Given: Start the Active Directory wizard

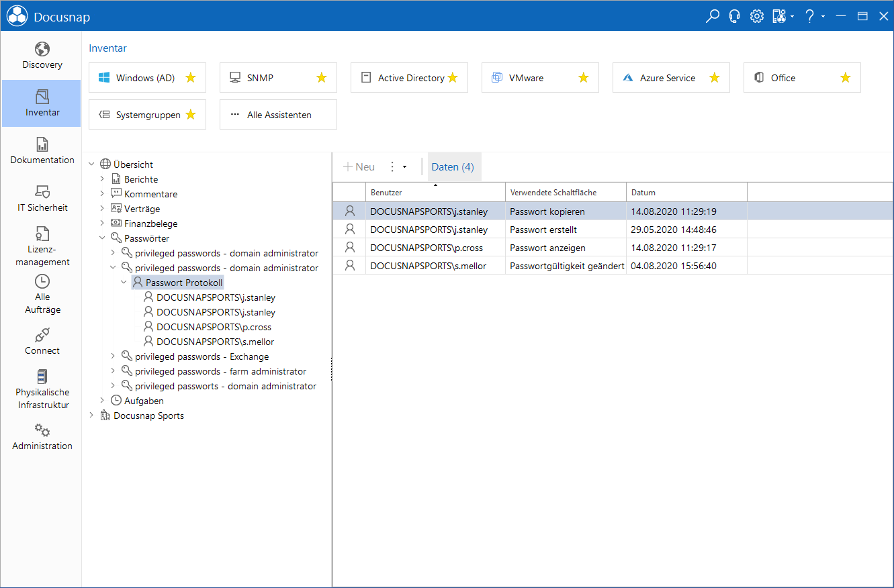Looking at the screenshot, I should click(x=409, y=78).
